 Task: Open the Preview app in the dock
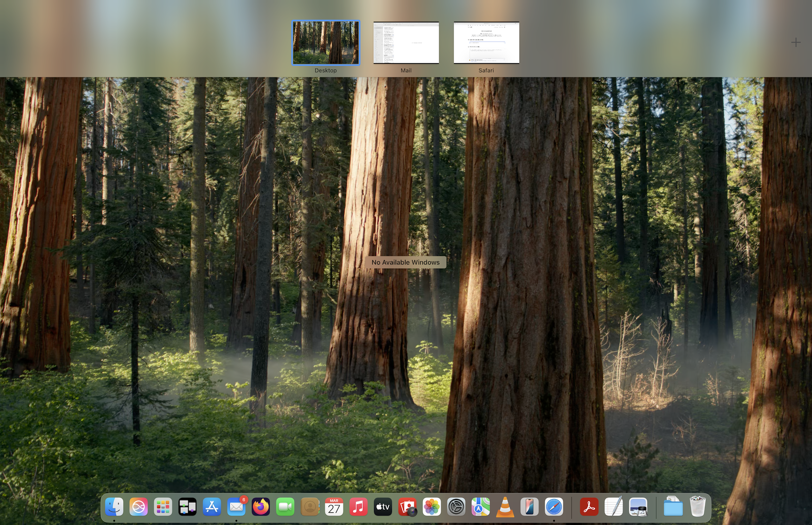coord(638,507)
